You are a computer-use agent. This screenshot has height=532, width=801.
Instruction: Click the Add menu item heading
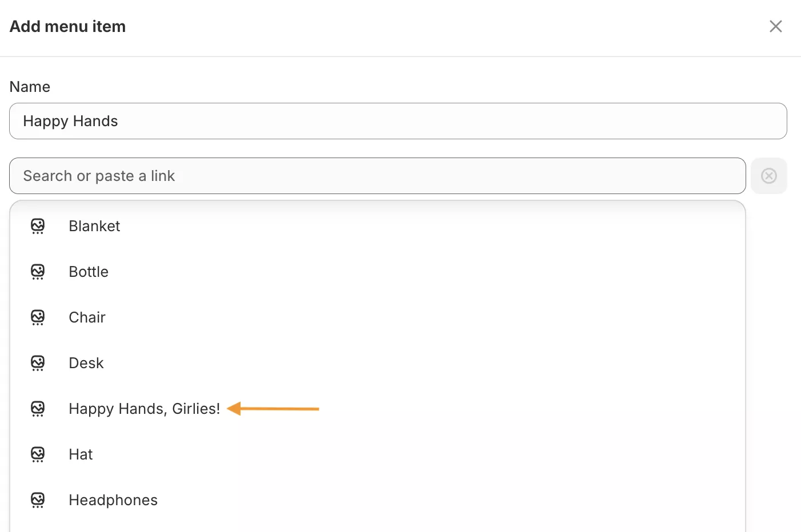[67, 26]
